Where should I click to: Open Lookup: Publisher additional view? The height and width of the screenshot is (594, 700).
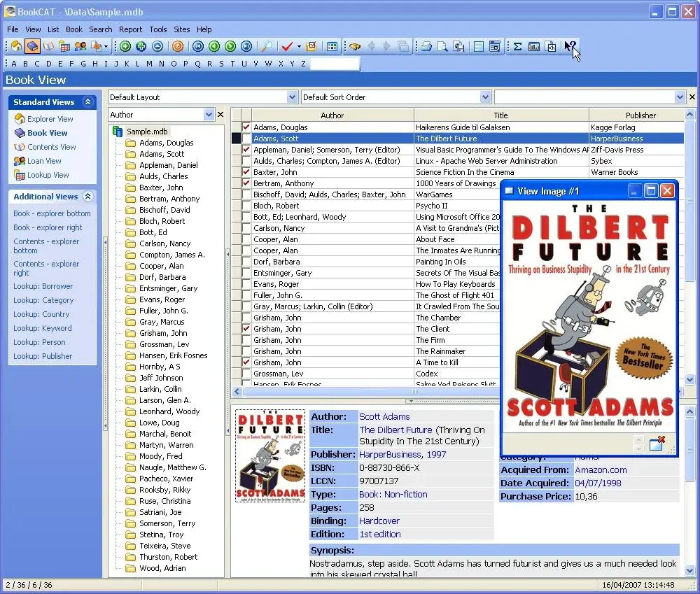[43, 356]
